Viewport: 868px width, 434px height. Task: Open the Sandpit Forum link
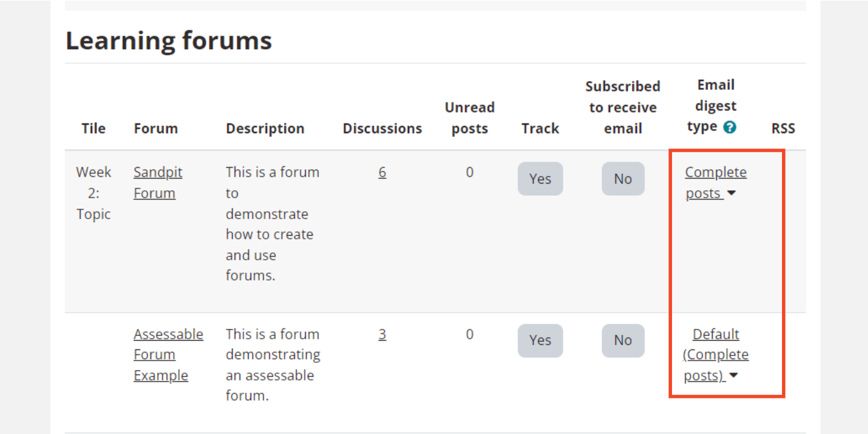click(x=158, y=182)
